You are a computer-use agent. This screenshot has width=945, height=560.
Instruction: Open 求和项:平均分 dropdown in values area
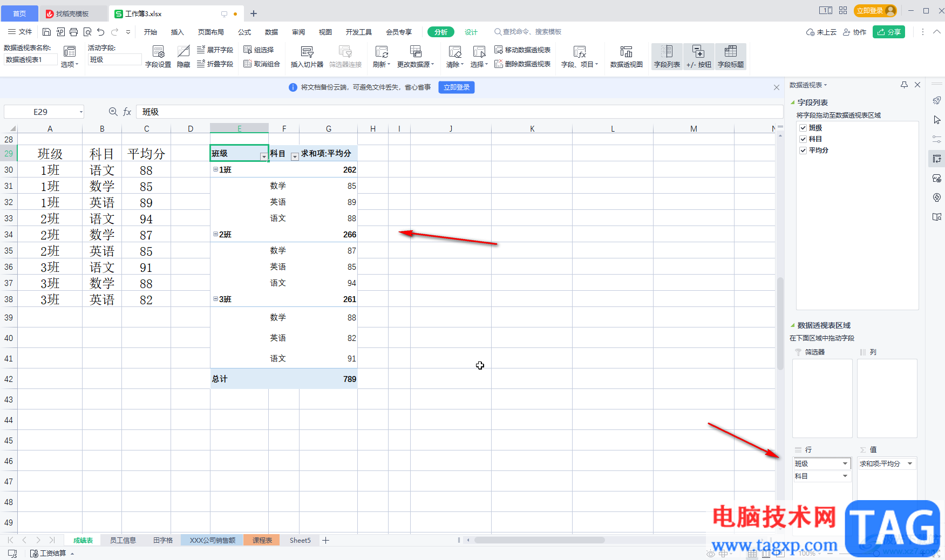point(910,463)
